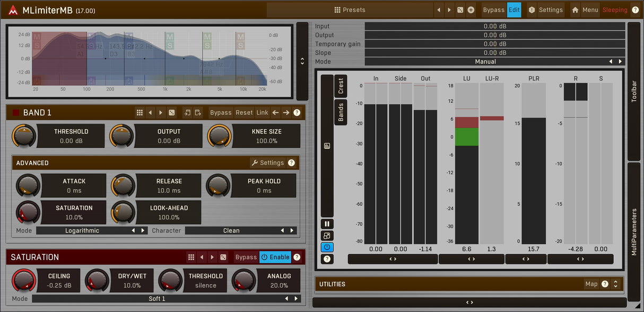Image resolution: width=644 pixels, height=312 pixels.
Task: Click the random preset dice icon in top bar
Action: click(x=460, y=10)
